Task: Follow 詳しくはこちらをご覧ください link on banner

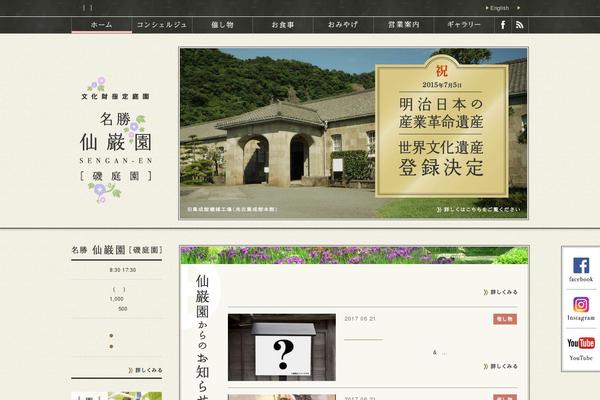Action: (x=478, y=209)
